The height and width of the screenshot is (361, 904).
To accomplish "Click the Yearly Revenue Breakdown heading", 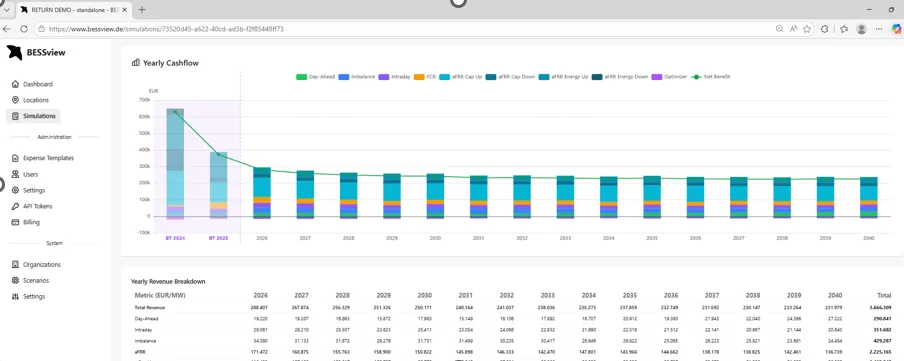I will (168, 281).
